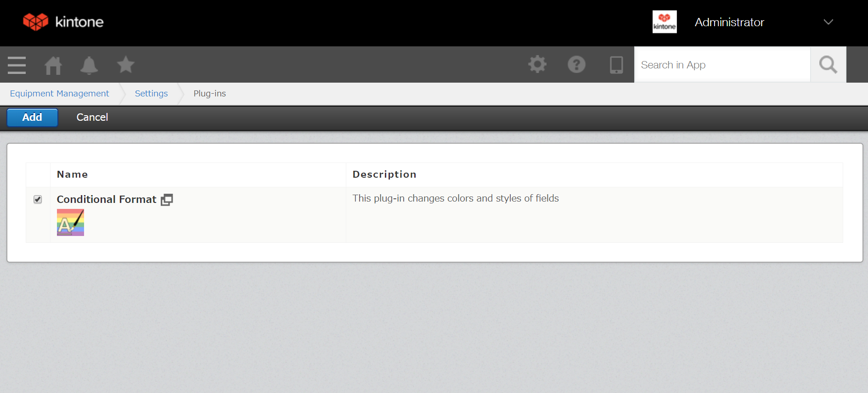Open the settings gear icon
The width and height of the screenshot is (868, 393).
click(x=537, y=65)
